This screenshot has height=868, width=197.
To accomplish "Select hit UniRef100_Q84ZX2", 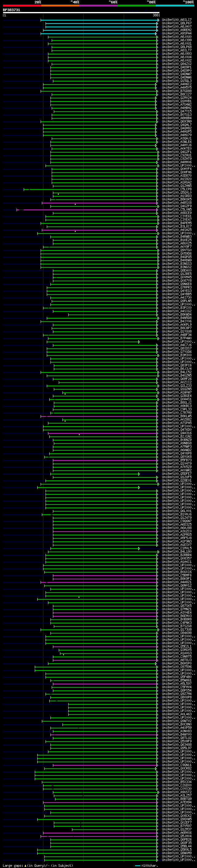I will pos(177,64).
